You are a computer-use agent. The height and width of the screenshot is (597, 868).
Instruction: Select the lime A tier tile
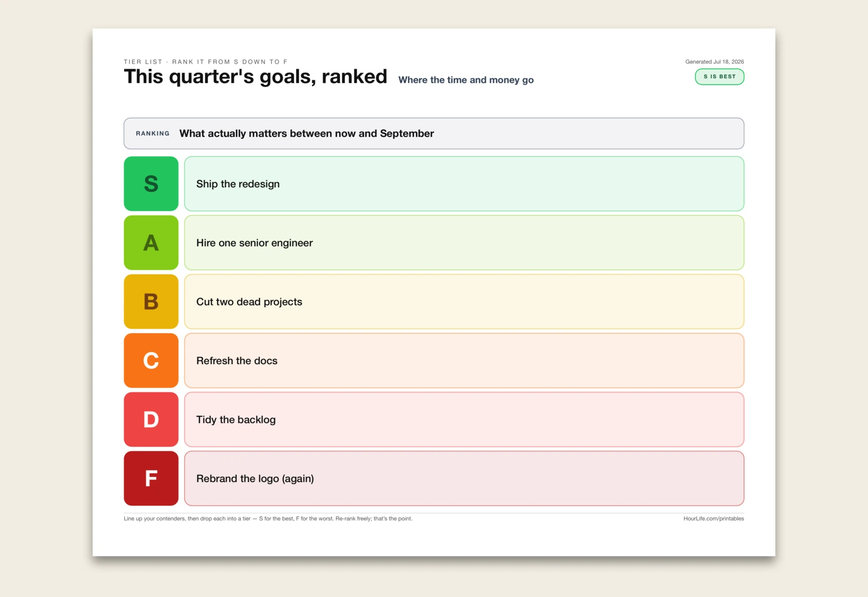[151, 243]
